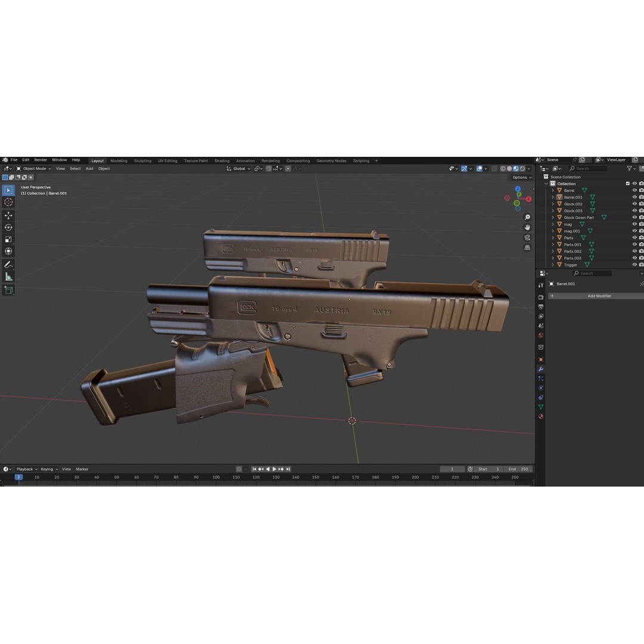Click the red X axis gizmo
The height and width of the screenshot is (644, 644).
pyautogui.click(x=528, y=199)
